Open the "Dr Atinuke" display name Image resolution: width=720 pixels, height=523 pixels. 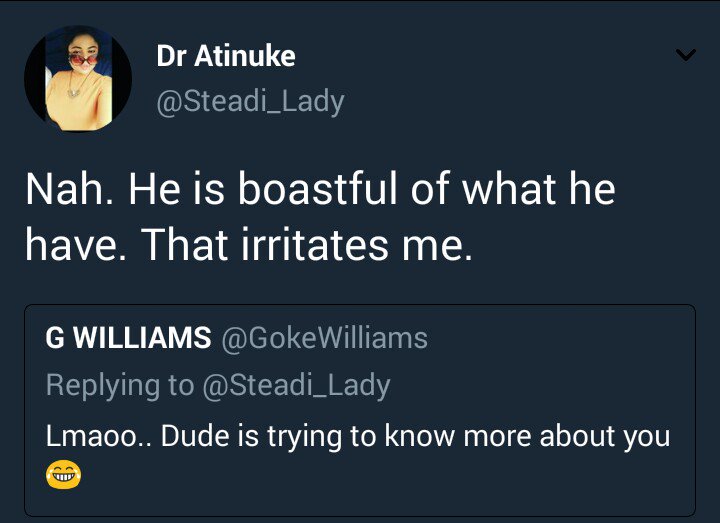(x=226, y=56)
